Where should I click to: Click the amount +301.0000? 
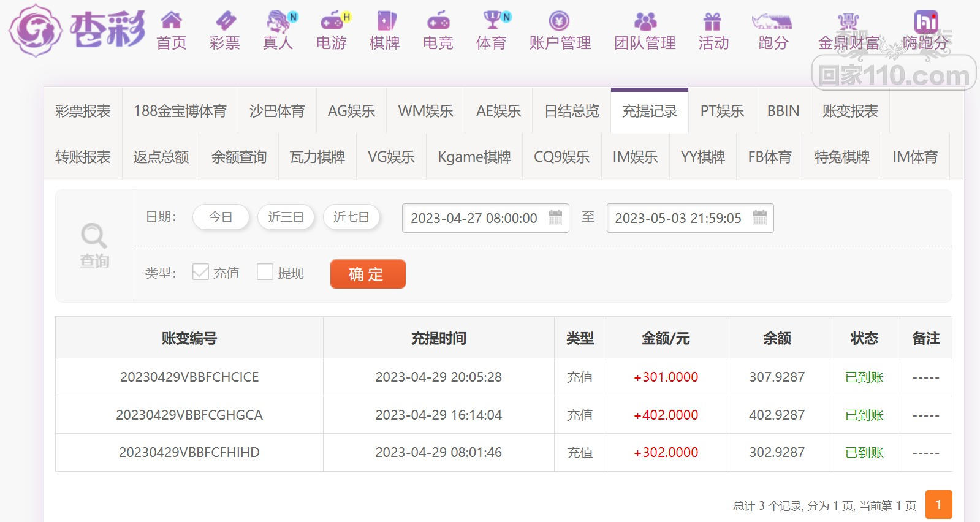click(x=666, y=377)
